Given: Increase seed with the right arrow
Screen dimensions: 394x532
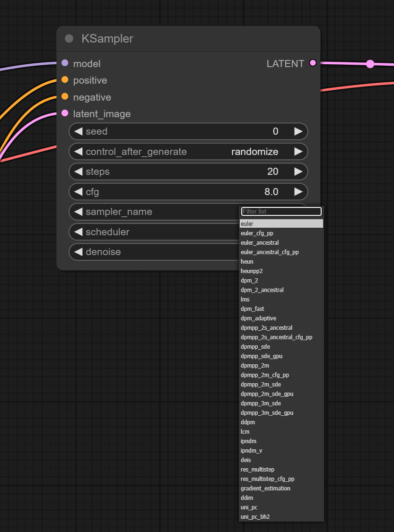Looking at the screenshot, I should (x=298, y=131).
